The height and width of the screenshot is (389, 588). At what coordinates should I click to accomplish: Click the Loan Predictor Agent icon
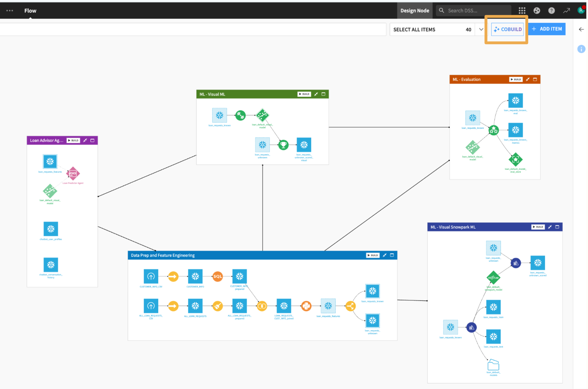pyautogui.click(x=73, y=173)
